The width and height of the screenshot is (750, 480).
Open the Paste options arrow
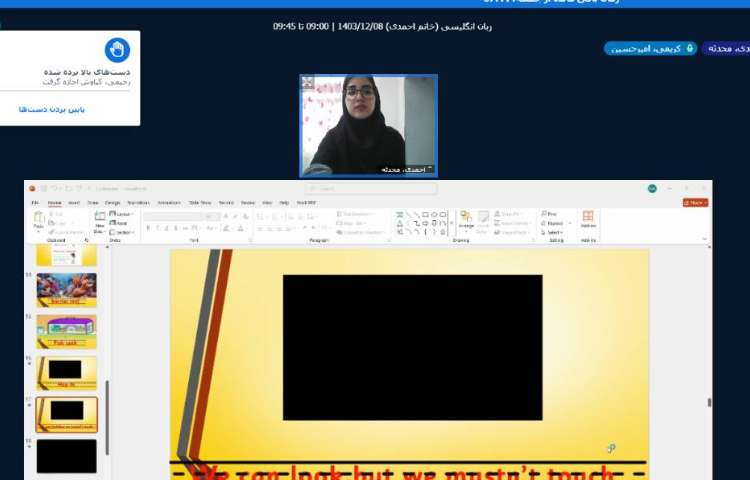click(39, 232)
